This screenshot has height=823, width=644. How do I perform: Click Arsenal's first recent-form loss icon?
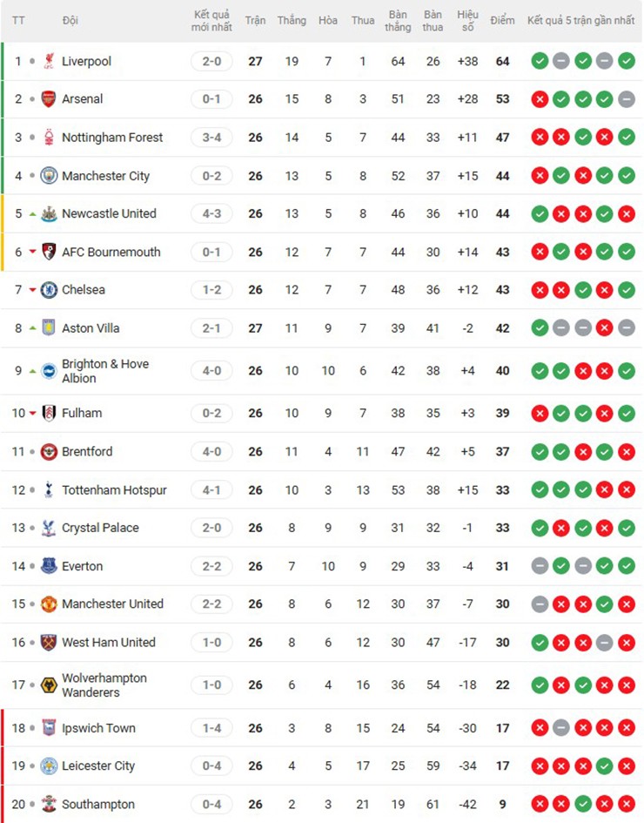540,99
